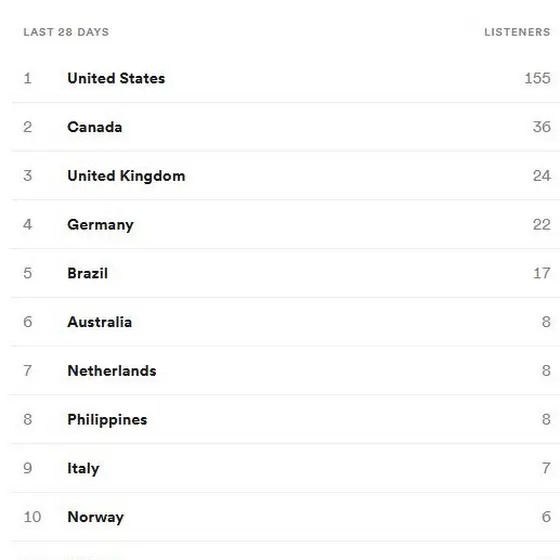Screen dimensions: 560x560
Task: Click Canada's 36 listeners value
Action: tap(542, 127)
